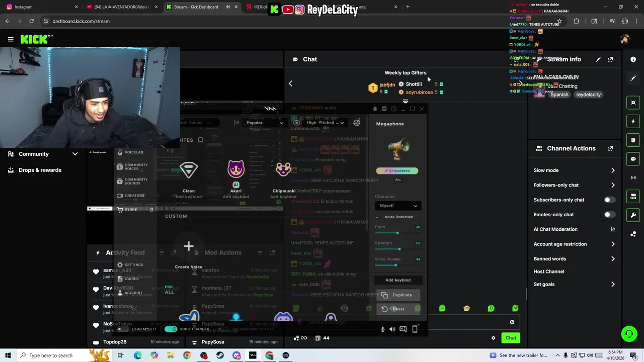The image size is (644, 362).
Task: Open the High-Pitched filter dropdown
Action: pos(325,123)
